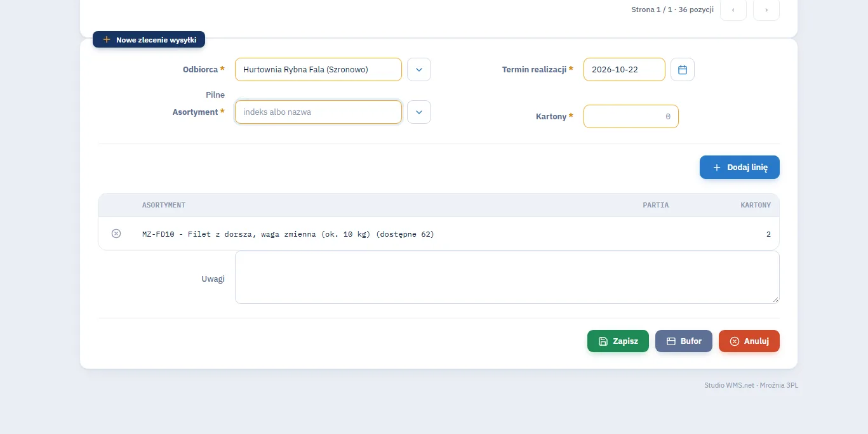Click the Termin realizacji date field
Screen dimensions: 868x434
[624, 70]
